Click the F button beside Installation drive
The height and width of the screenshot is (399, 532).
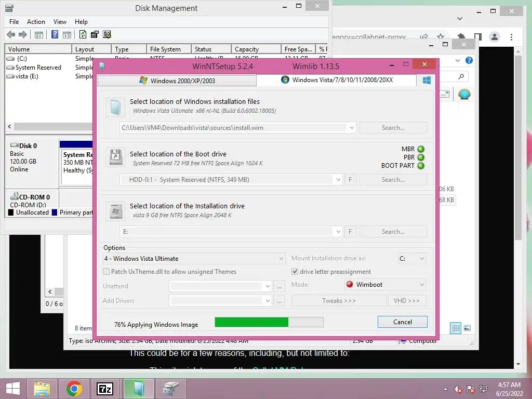point(350,232)
